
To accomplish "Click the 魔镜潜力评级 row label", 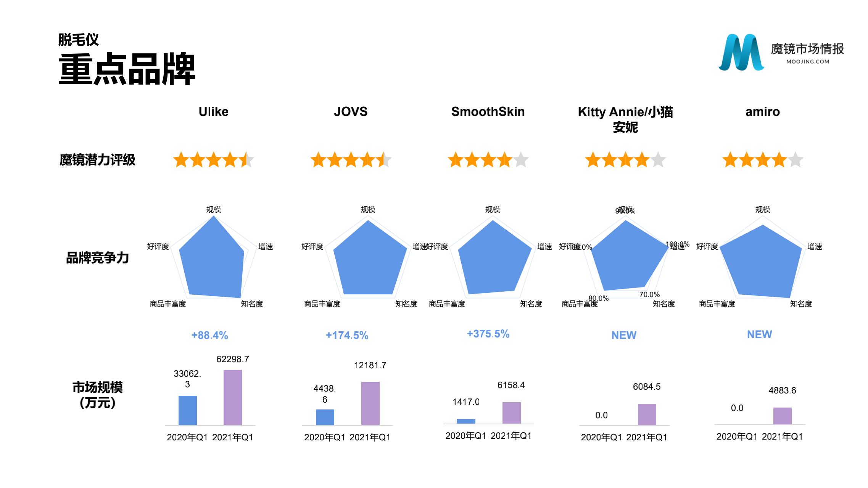I will [97, 160].
